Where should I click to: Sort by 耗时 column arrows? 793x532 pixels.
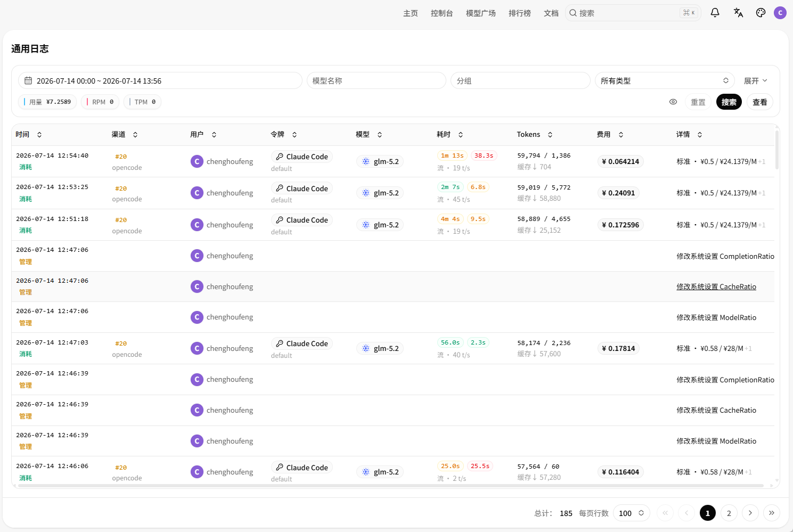pos(461,135)
